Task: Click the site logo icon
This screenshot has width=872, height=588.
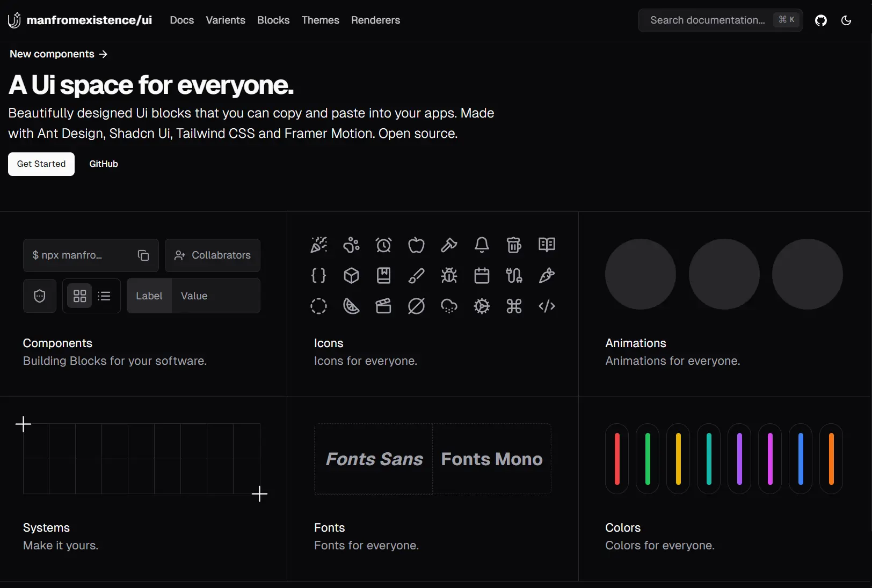Action: click(14, 20)
